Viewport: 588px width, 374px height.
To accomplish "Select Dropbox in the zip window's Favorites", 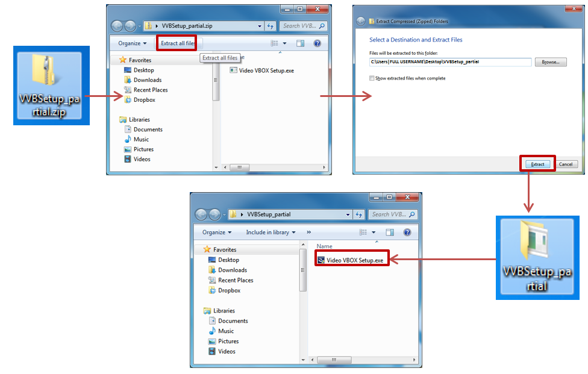I will [x=144, y=100].
